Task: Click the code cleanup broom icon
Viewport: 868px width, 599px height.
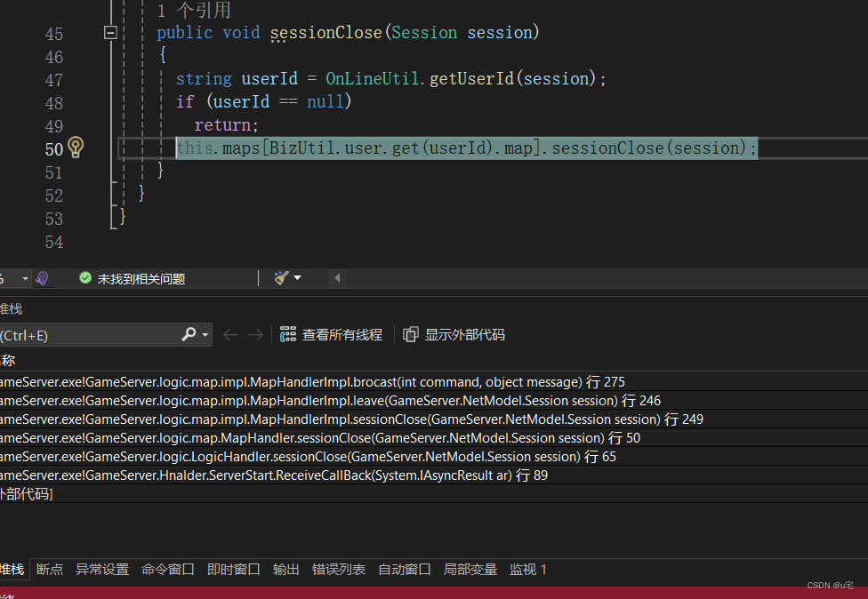Action: 281,278
